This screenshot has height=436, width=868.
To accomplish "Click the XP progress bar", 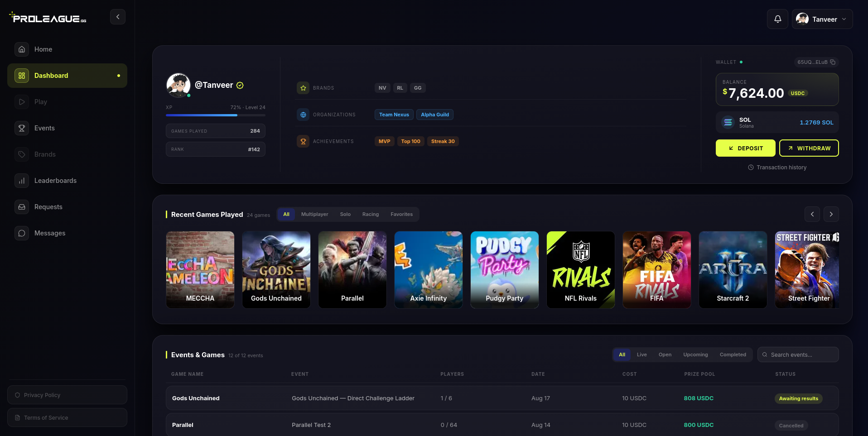I will coord(216,115).
